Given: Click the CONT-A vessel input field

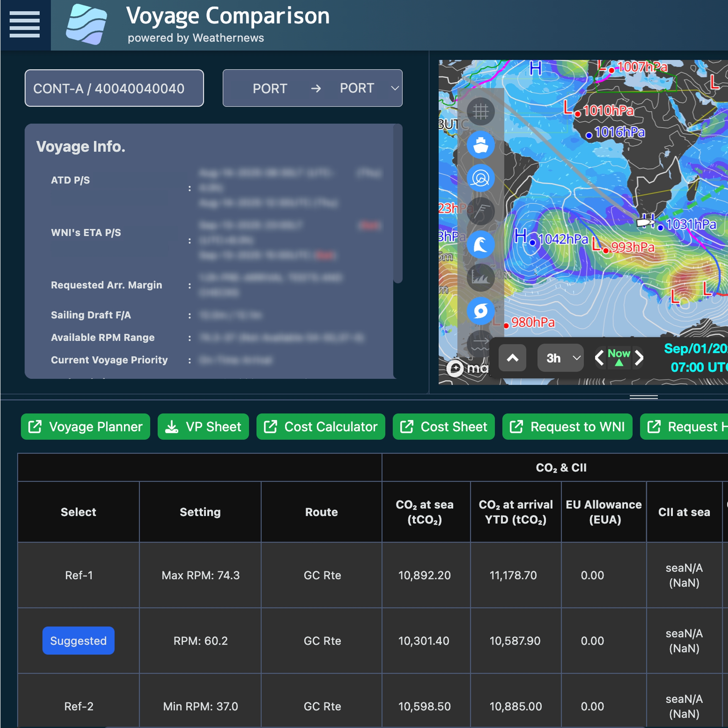Looking at the screenshot, I should 114,88.
